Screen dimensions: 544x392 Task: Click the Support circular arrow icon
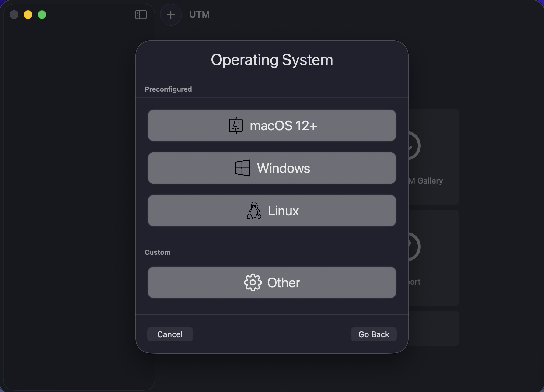[412, 247]
